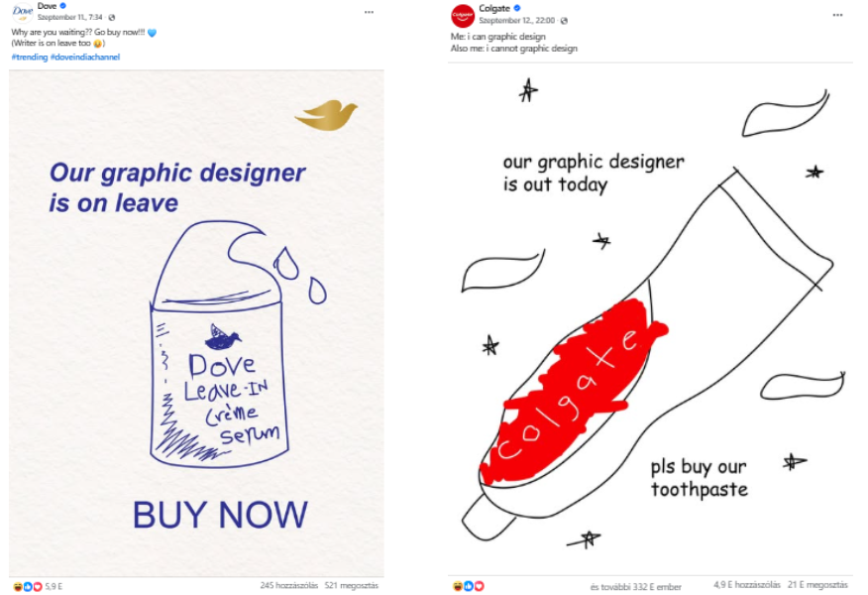868x595 pixels.
Task: Open the three-dot options menu on Dove post
Action: (x=369, y=12)
